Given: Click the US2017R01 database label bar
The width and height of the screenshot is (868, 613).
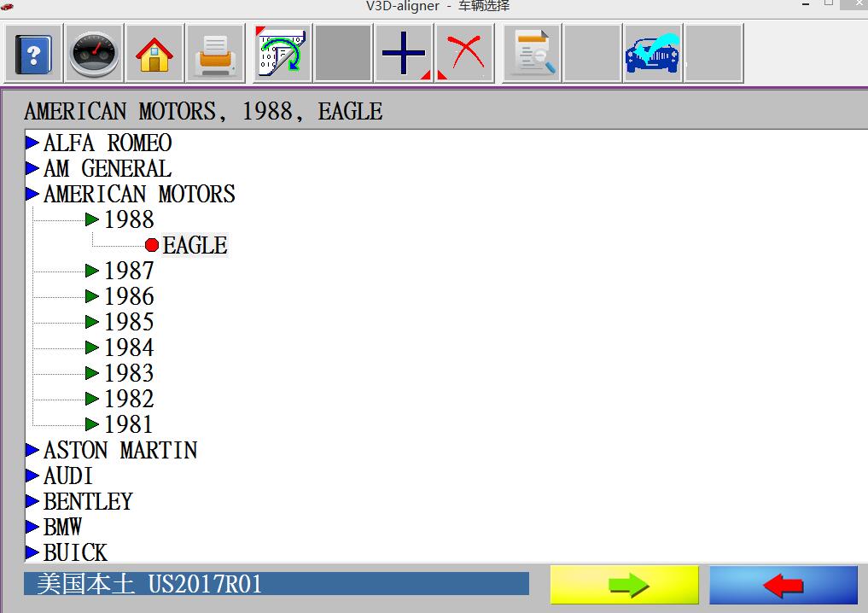Looking at the screenshot, I should pyautogui.click(x=276, y=584).
